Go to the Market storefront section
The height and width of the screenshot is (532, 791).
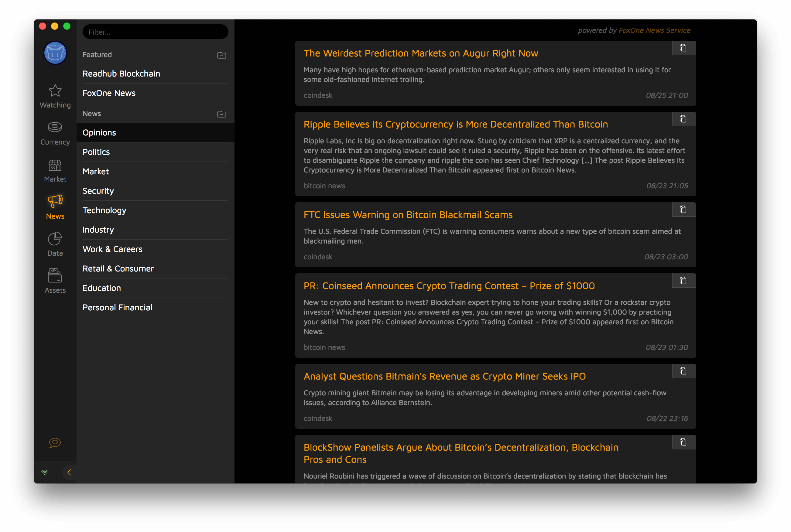[55, 165]
